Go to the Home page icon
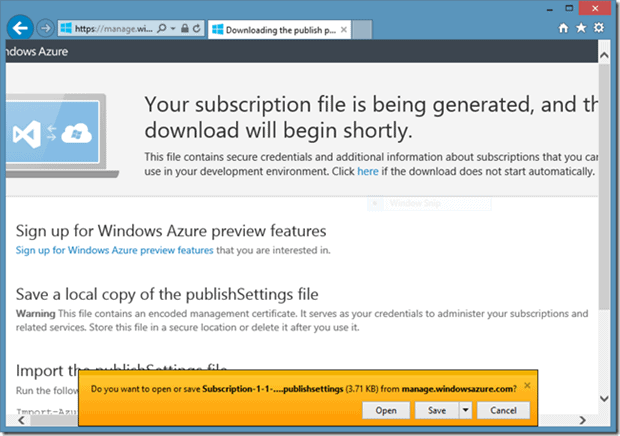This screenshot has height=436, width=620. click(563, 28)
